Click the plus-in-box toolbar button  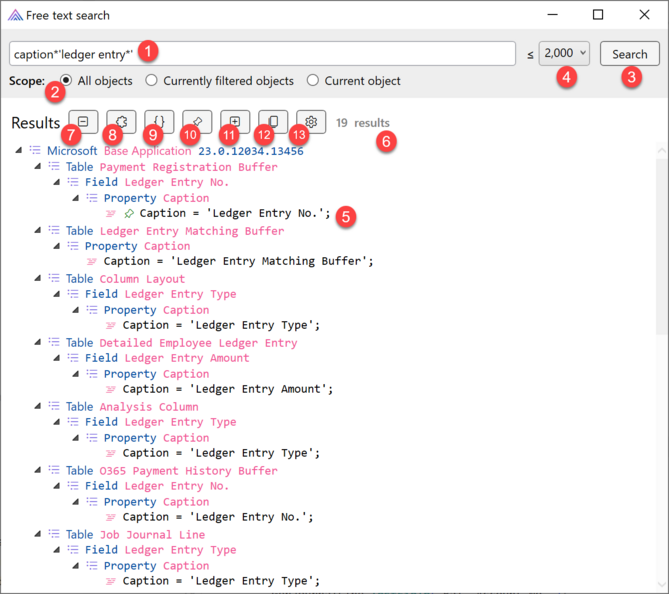[x=235, y=122]
